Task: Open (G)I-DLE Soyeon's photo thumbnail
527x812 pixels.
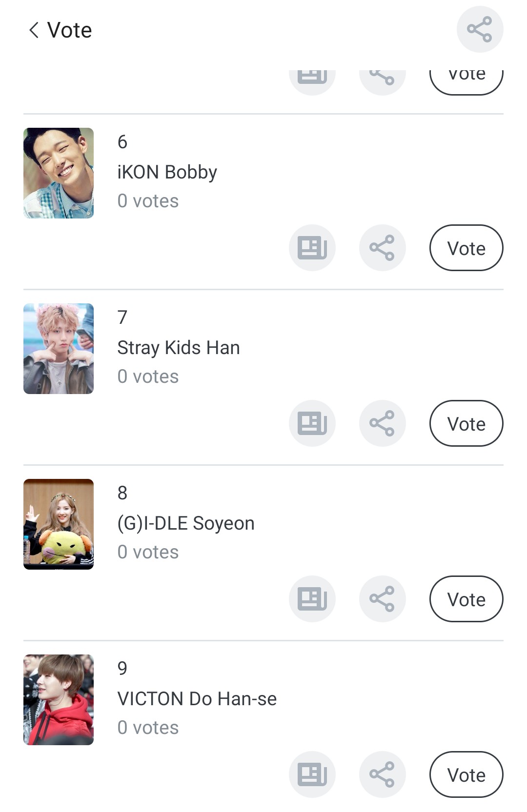Action: tap(59, 524)
